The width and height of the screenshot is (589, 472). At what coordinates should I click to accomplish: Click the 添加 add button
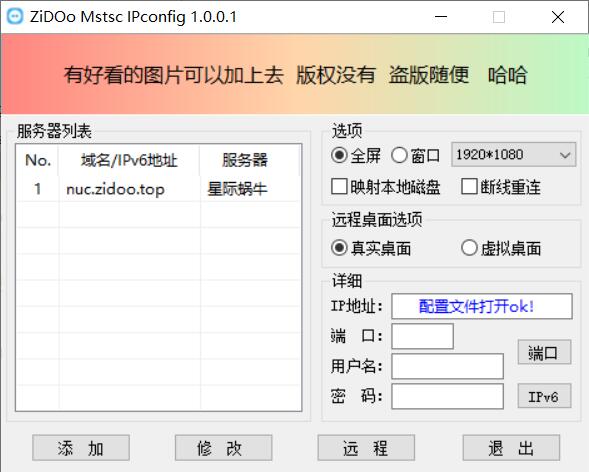[x=81, y=448]
